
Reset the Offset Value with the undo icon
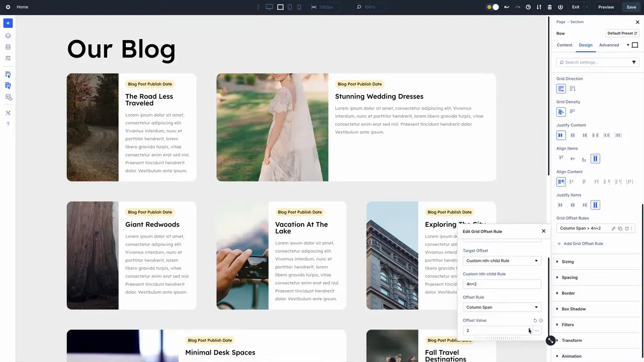point(535,320)
